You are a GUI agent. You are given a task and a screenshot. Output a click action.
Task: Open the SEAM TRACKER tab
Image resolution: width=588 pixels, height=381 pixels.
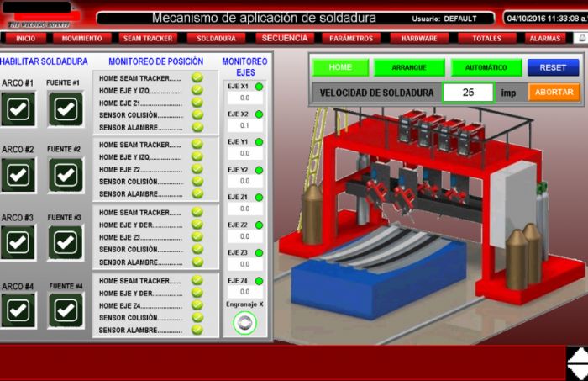pyautogui.click(x=148, y=39)
